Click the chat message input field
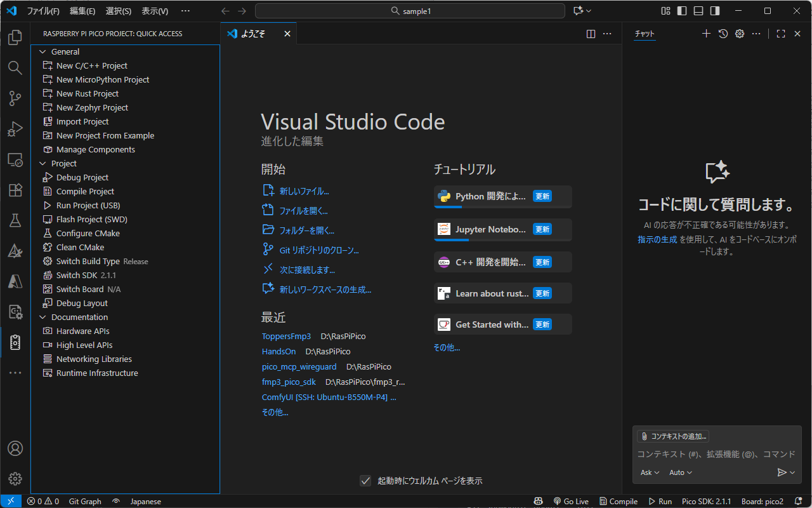This screenshot has width=812, height=508. (x=717, y=454)
